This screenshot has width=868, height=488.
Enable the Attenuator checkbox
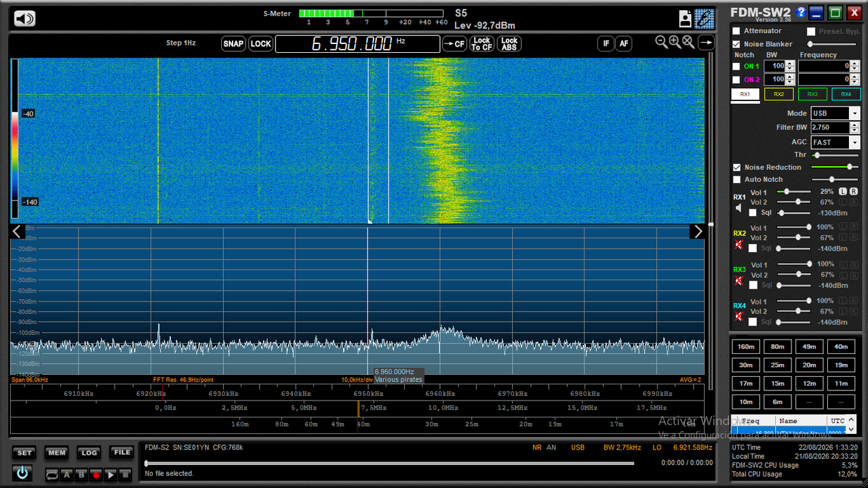point(736,31)
